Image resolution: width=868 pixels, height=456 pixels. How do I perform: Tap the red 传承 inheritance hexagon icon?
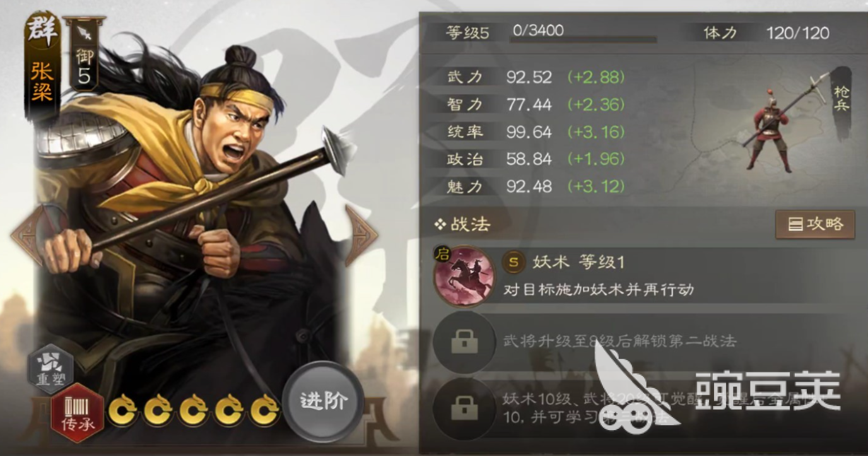[78, 413]
